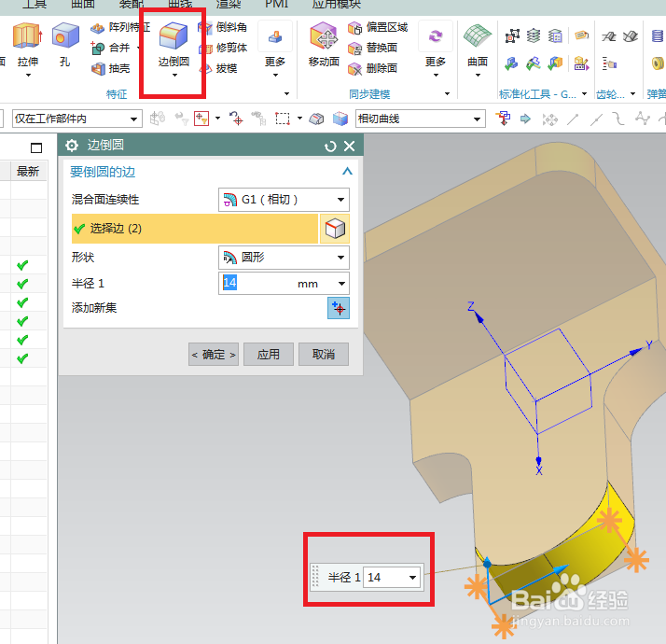666x644 pixels.
Task: Click the third green check in the navigator
Action: coord(22,302)
